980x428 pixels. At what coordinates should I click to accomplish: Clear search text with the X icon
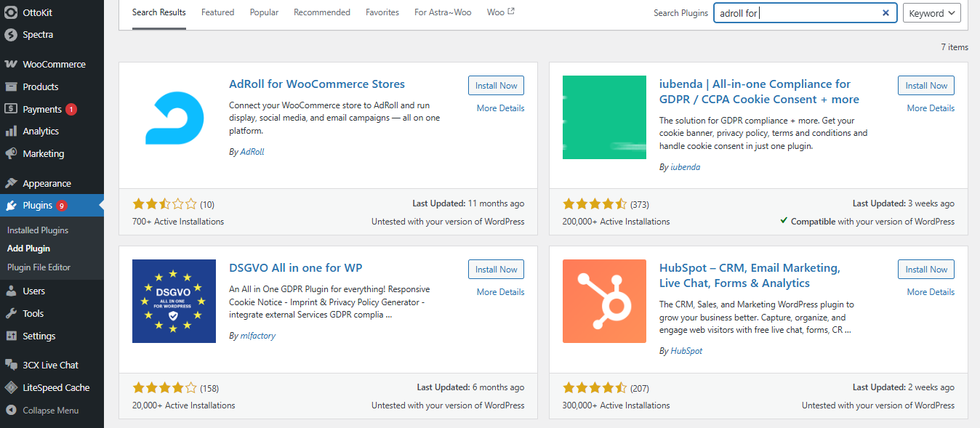pyautogui.click(x=885, y=13)
